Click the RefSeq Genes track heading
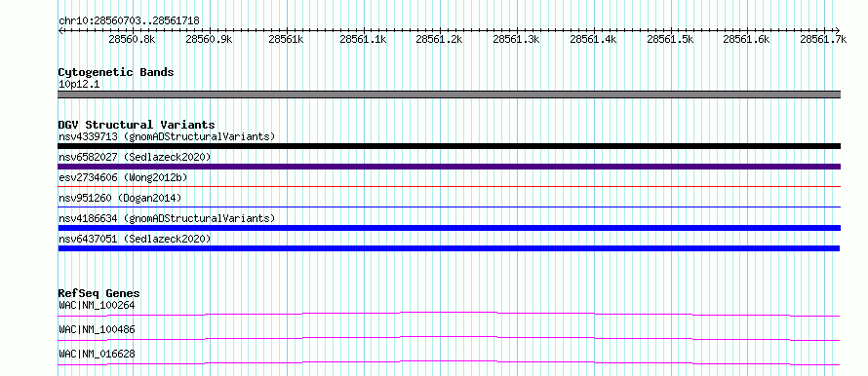The image size is (868, 376). pyautogui.click(x=99, y=293)
